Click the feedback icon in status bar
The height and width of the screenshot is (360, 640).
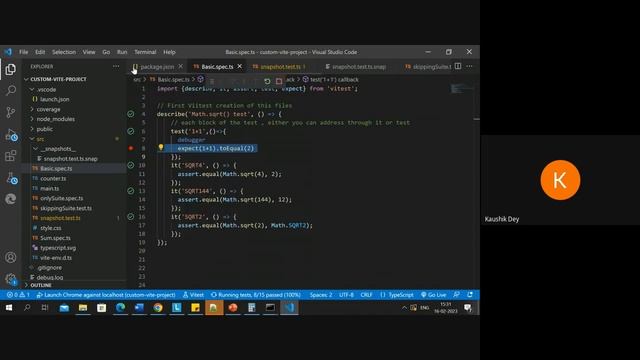tap(457, 295)
